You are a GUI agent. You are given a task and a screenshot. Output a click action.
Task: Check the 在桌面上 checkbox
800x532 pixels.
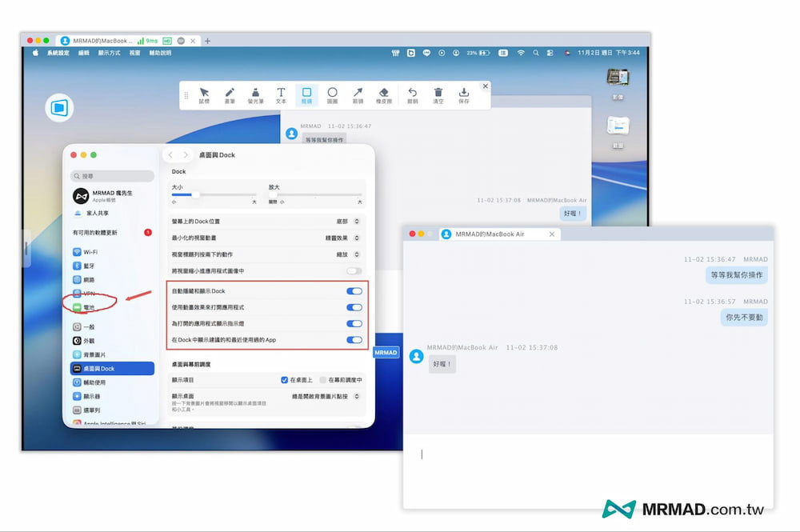pos(284,380)
